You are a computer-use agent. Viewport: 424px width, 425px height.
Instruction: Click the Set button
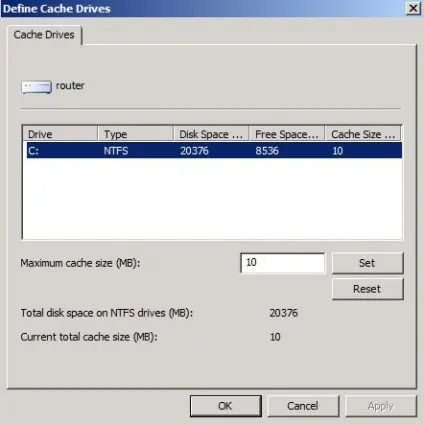(367, 263)
